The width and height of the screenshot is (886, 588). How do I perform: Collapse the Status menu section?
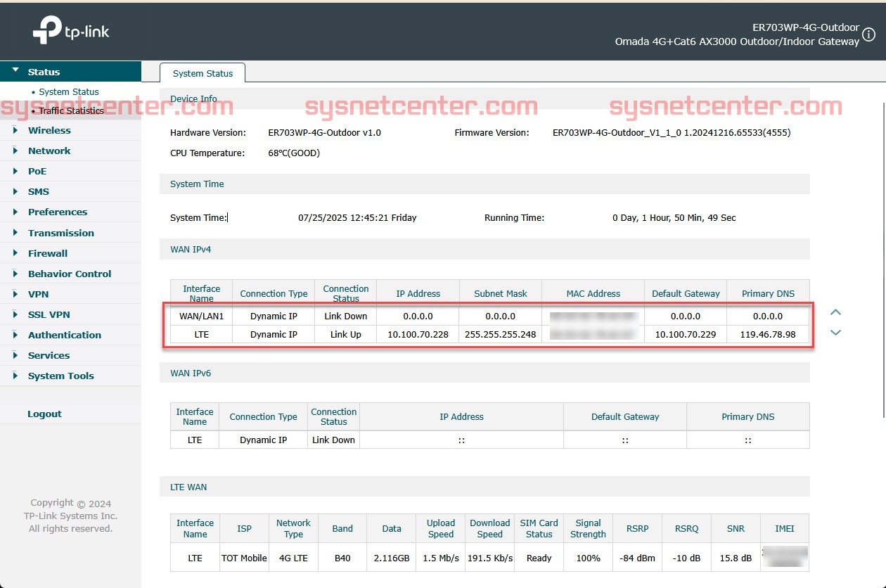pos(70,72)
